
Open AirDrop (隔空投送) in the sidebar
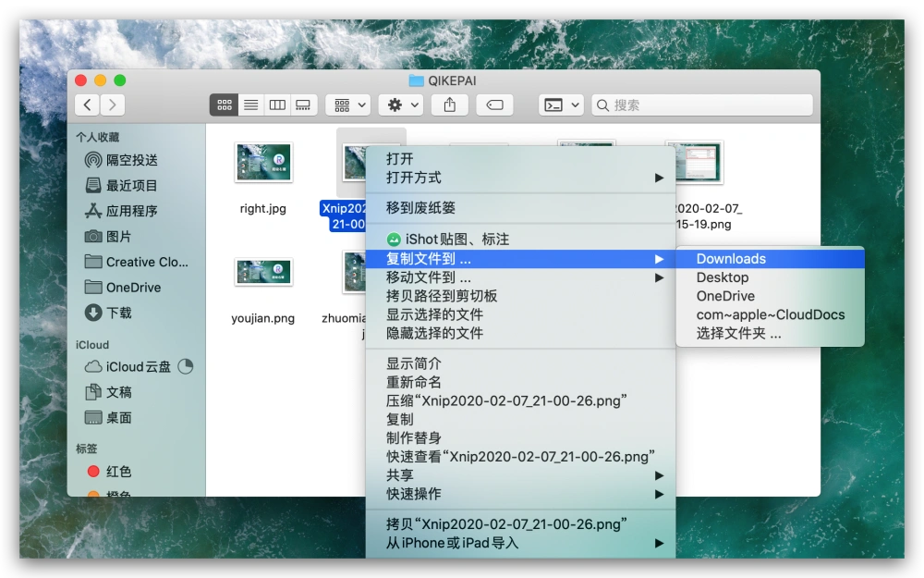point(131,160)
